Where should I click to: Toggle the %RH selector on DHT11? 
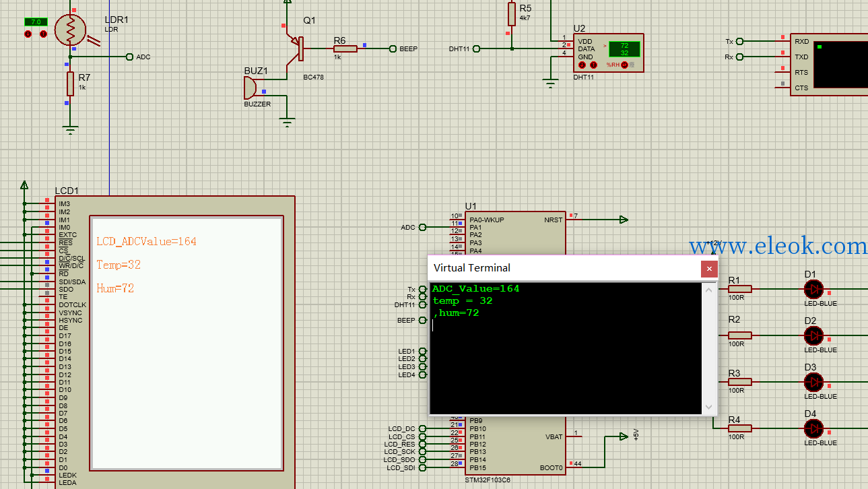tap(624, 65)
